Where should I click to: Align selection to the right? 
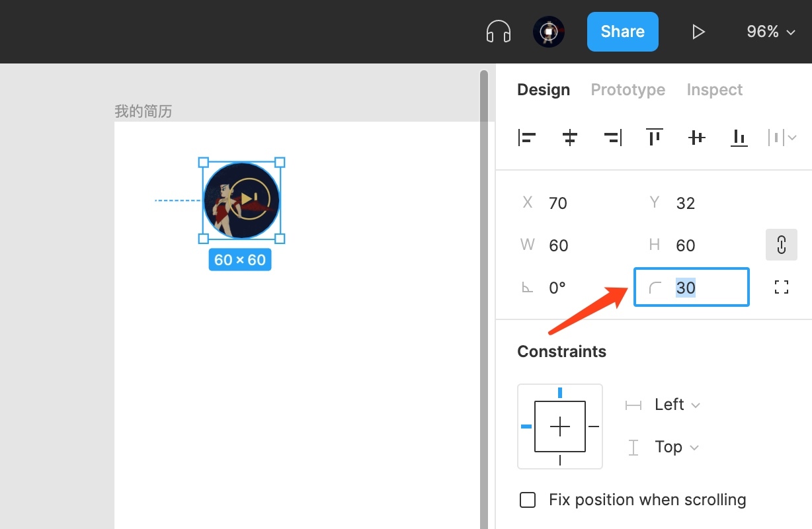pyautogui.click(x=612, y=138)
